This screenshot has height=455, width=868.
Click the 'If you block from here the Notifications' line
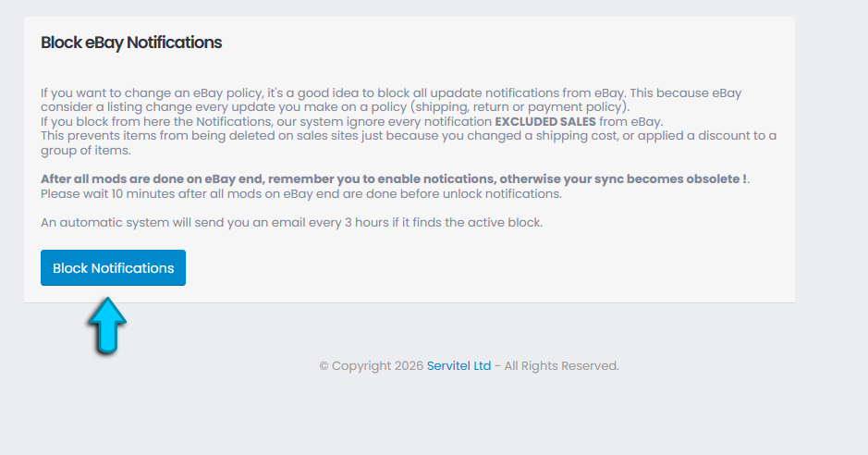click(351, 122)
